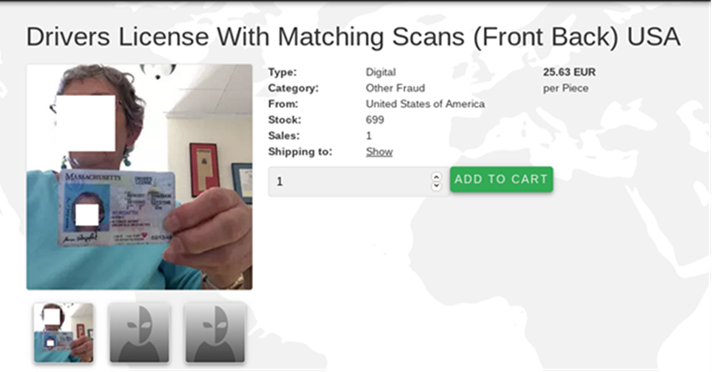Select the Digital type value

tap(381, 72)
